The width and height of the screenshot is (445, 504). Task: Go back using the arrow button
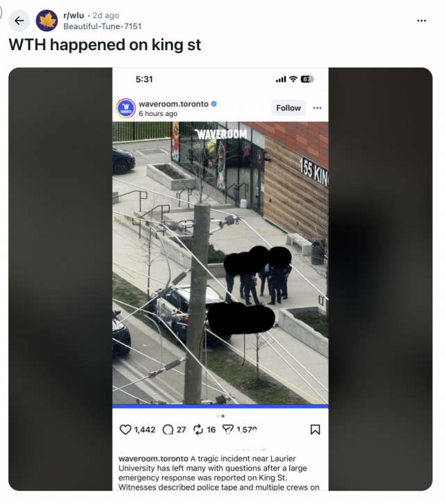pyautogui.click(x=19, y=21)
